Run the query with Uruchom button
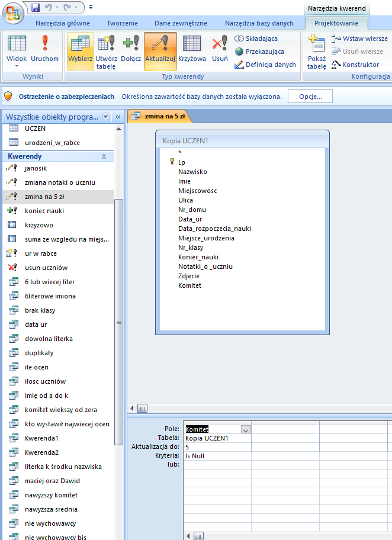This screenshot has height=540, width=392. [x=44, y=50]
